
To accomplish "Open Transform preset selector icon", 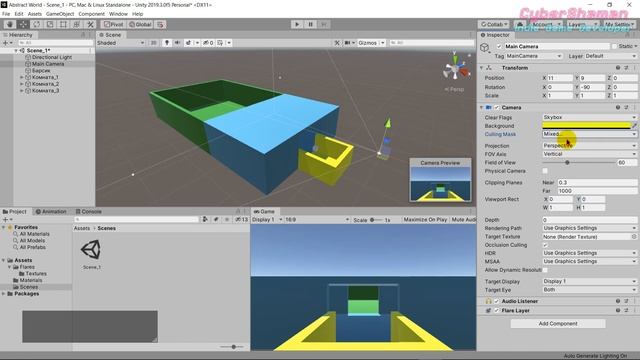I will (x=626, y=68).
